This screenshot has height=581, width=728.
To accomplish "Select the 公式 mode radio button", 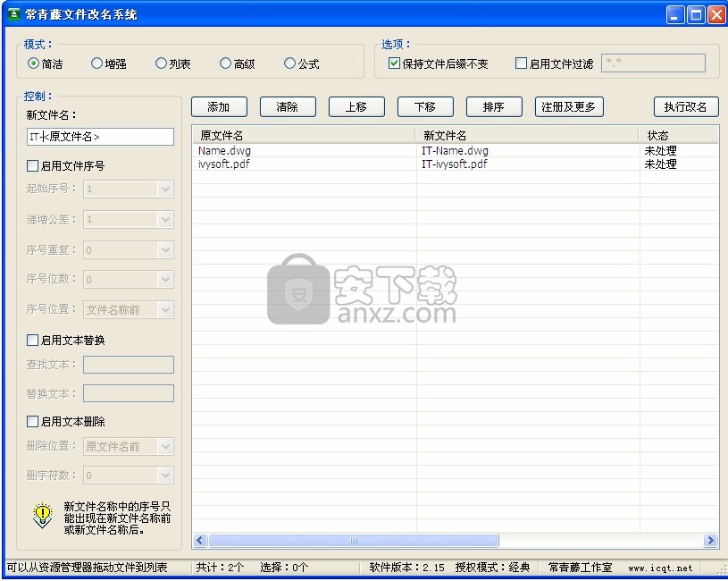I will click(x=289, y=63).
